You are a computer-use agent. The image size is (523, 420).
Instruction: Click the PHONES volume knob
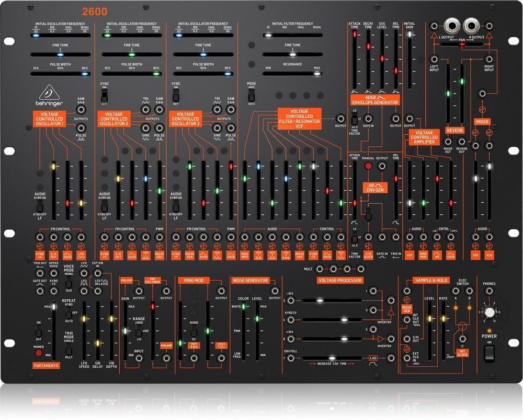(490, 312)
